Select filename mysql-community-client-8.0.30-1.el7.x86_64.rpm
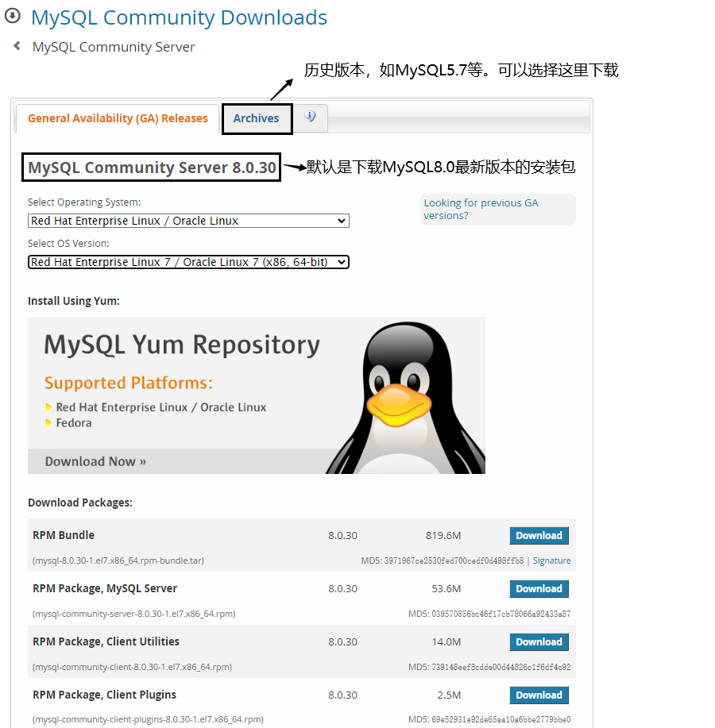 tap(132, 667)
